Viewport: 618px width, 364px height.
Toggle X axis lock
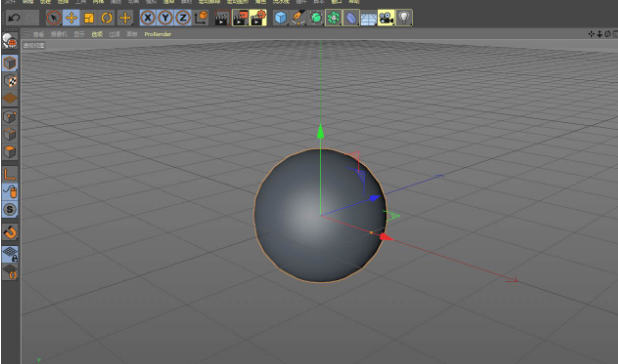pyautogui.click(x=148, y=18)
